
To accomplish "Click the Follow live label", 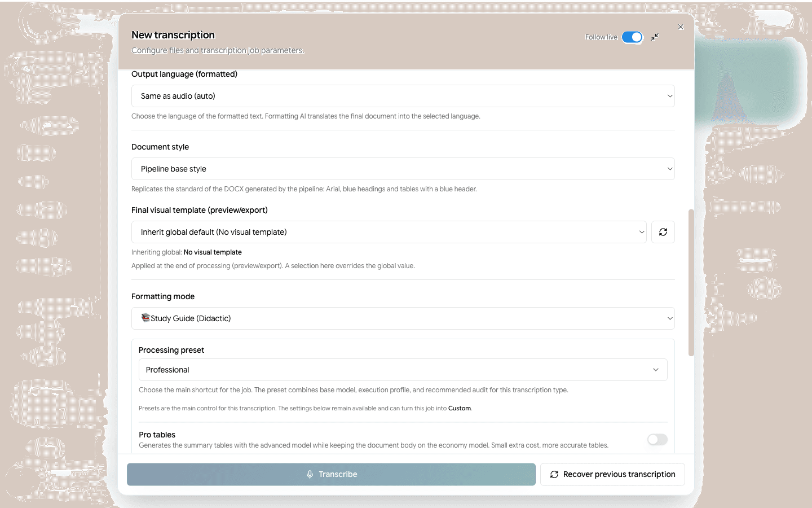I will [x=601, y=37].
